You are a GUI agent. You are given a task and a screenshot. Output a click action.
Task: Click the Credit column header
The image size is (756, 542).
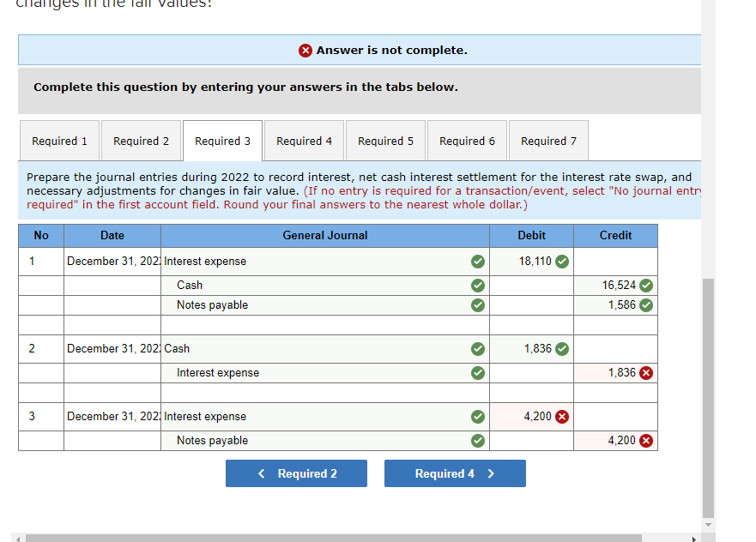click(615, 235)
